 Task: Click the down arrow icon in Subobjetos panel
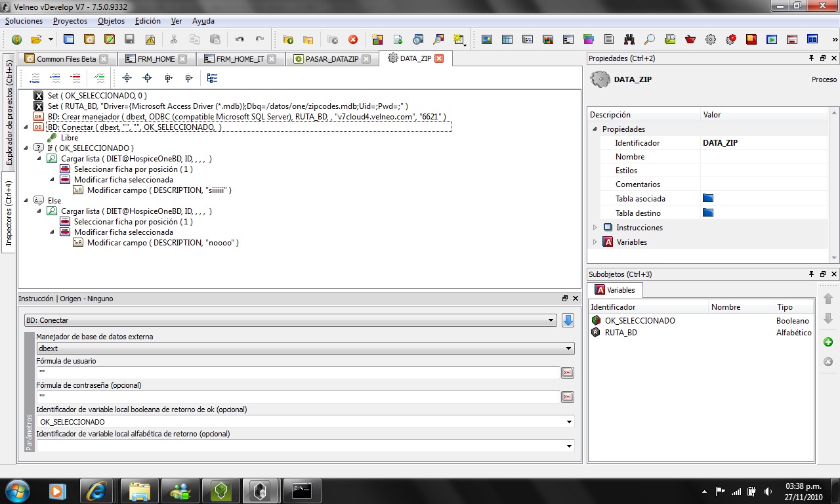coord(828,319)
